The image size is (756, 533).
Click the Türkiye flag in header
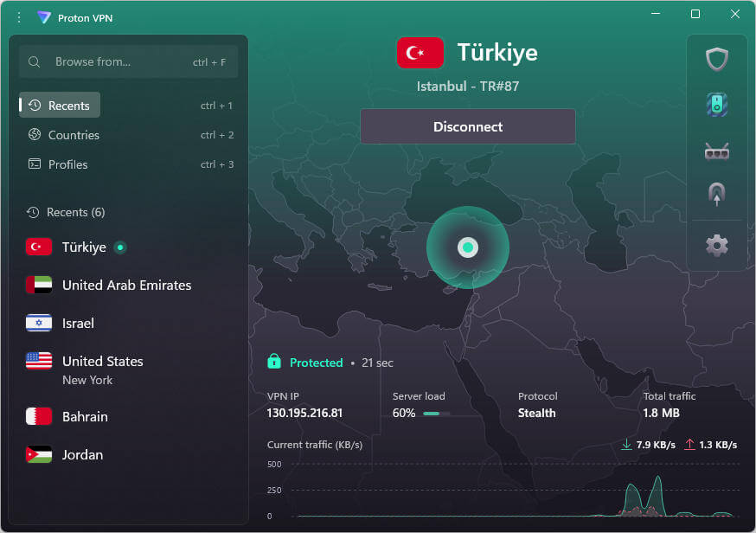420,53
